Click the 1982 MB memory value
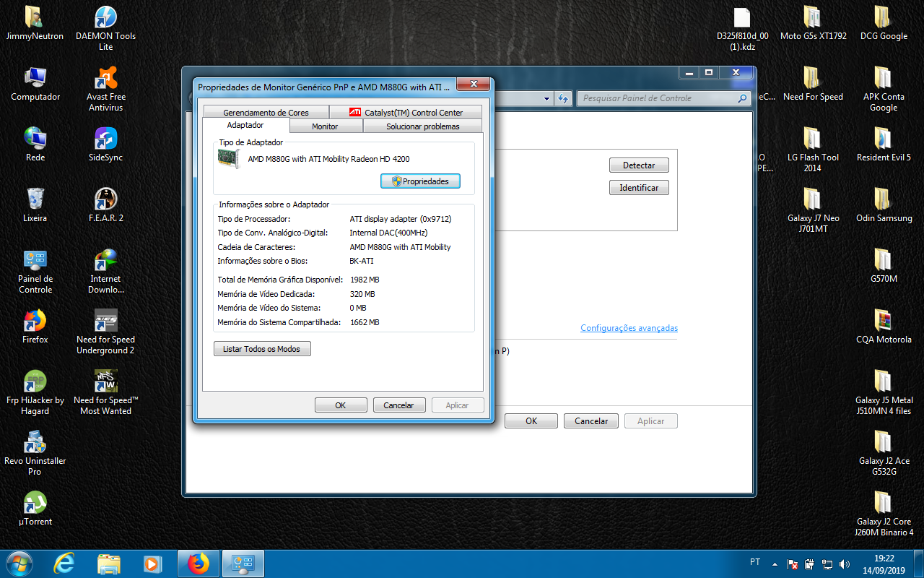The image size is (924, 578). [x=365, y=280]
